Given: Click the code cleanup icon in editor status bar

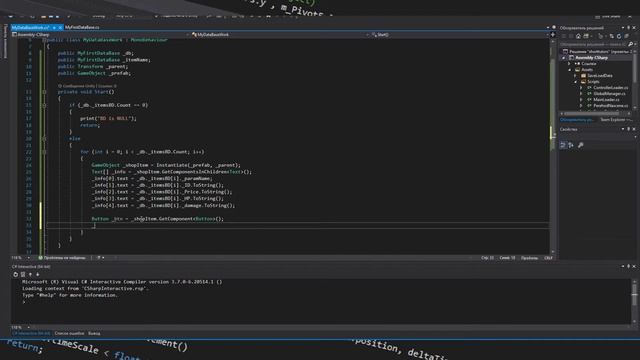Looking at the screenshot, I should (x=99, y=258).
